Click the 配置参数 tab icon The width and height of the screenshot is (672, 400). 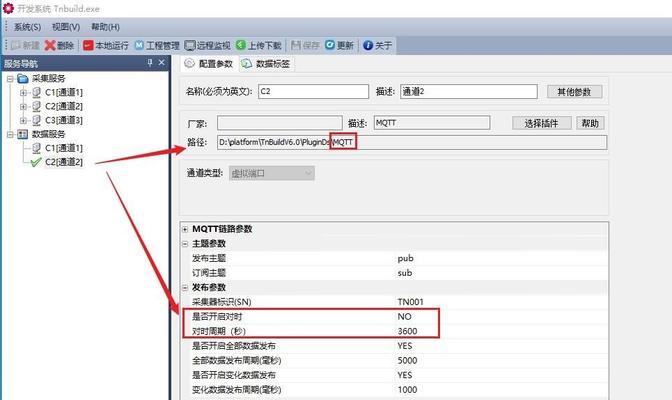189,63
